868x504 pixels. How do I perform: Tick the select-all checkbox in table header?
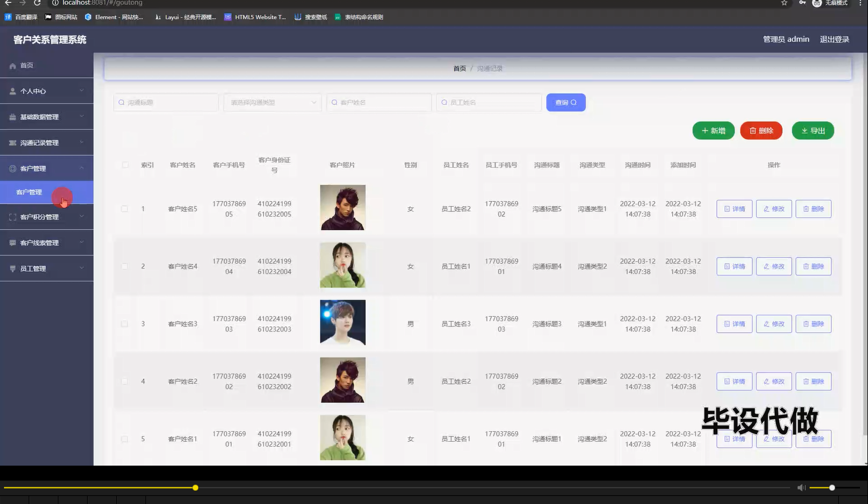125,165
